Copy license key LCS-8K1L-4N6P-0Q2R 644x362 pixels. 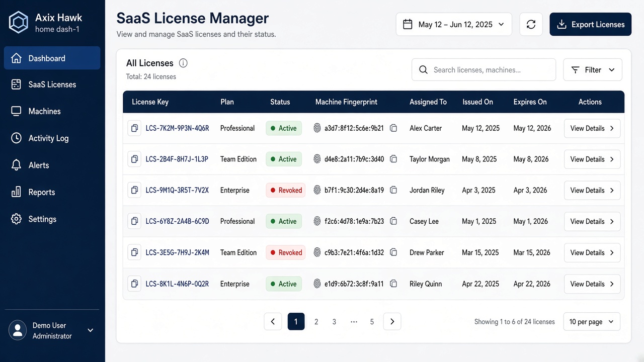tap(134, 284)
